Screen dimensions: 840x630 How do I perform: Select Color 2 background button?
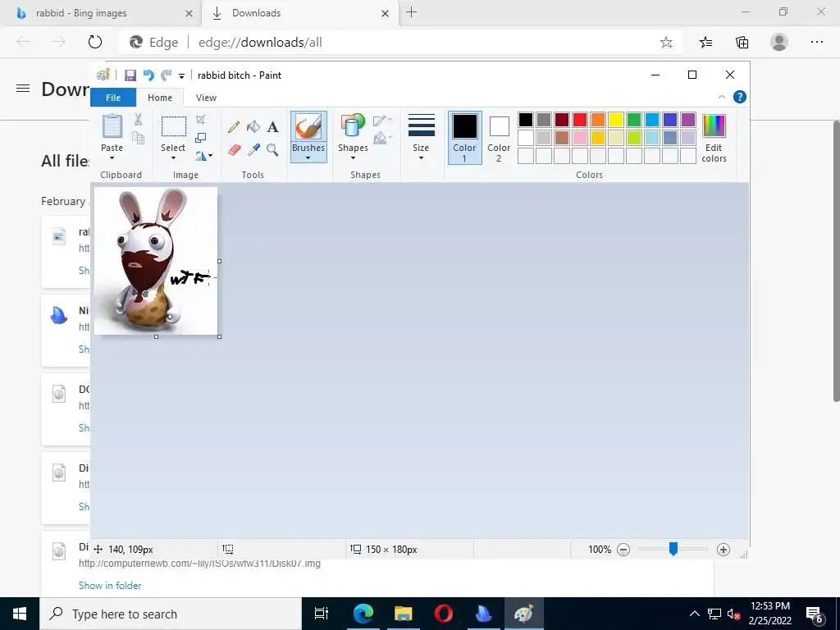coord(499,138)
